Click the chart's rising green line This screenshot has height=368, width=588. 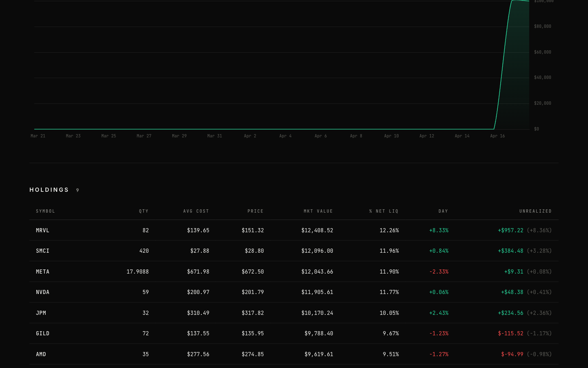(x=503, y=65)
